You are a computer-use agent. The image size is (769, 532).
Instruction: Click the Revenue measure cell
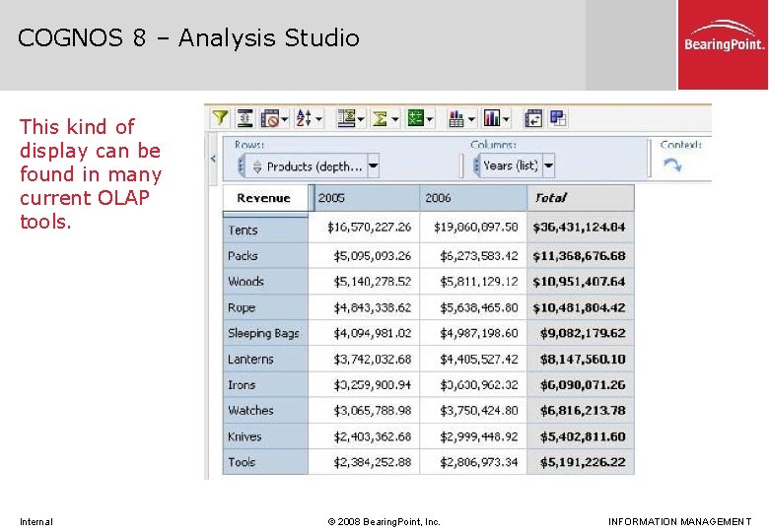265,198
